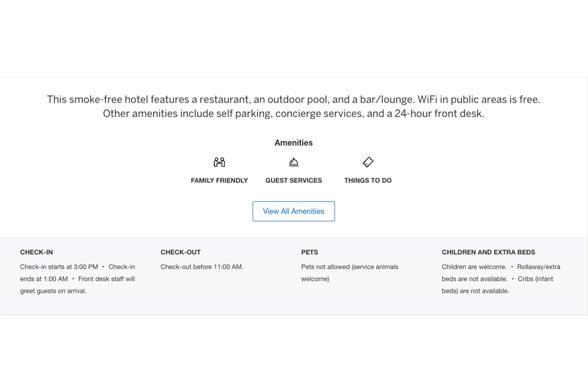Click the 'Check-out before 11:00 AM' text
The width and height of the screenshot is (588, 392).
tap(202, 267)
